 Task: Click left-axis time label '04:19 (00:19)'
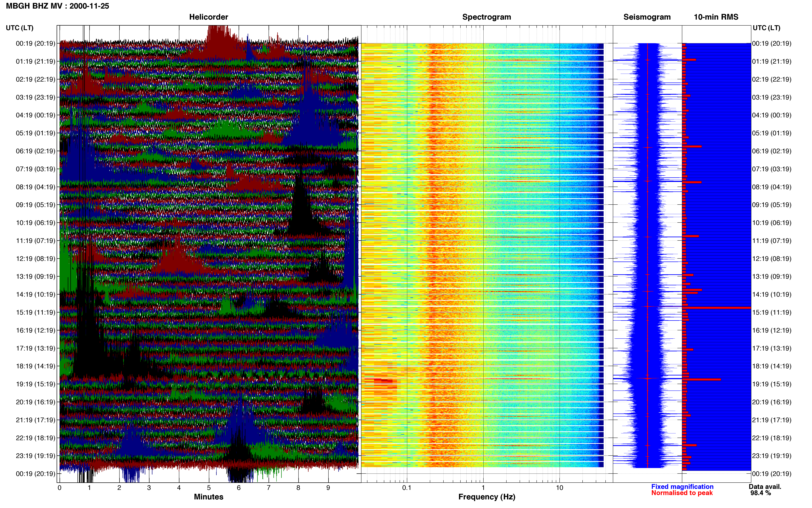tap(36, 115)
